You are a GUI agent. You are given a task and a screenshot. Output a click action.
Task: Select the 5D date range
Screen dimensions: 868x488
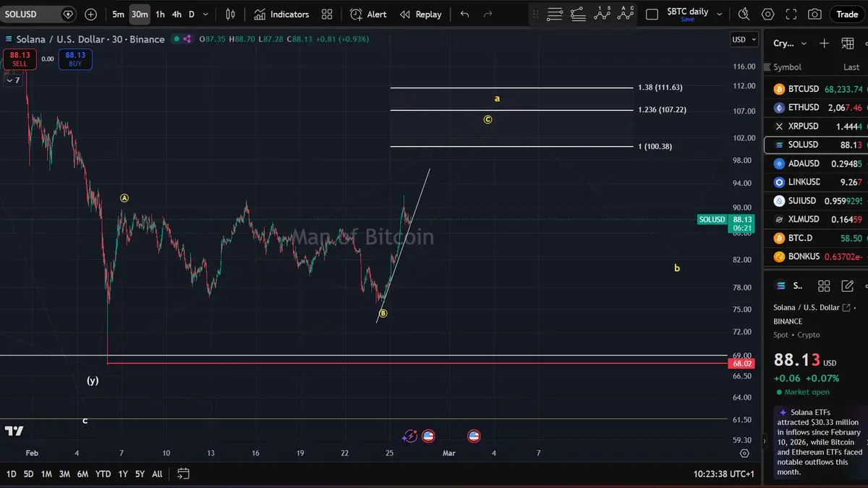coord(28,474)
